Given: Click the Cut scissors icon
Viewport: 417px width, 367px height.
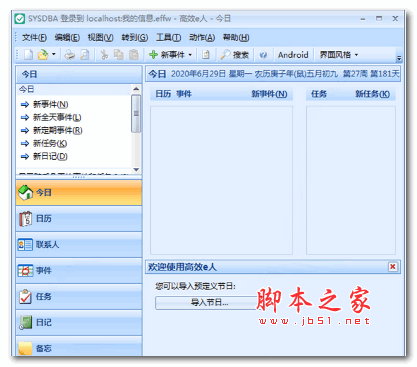Looking at the screenshot, I should coord(104,55).
